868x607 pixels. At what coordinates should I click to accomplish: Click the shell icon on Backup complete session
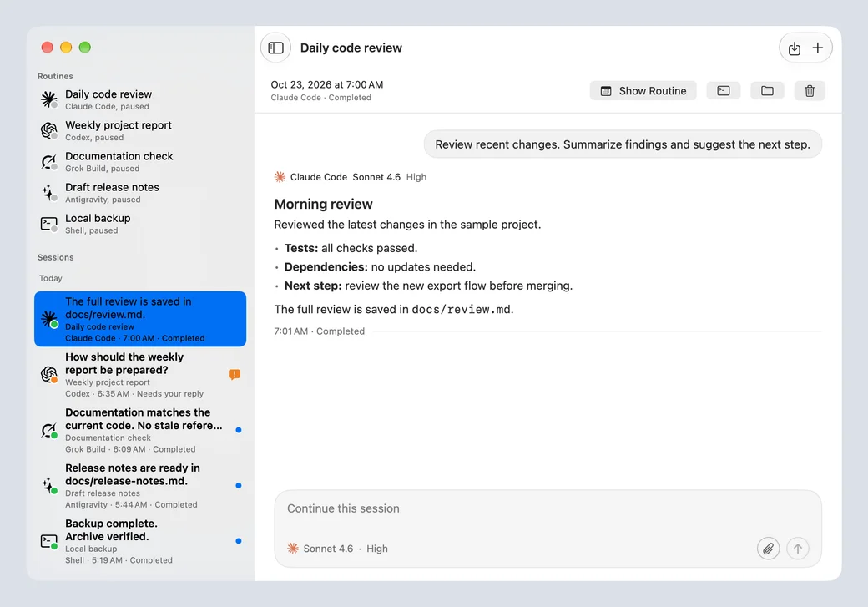click(48, 541)
